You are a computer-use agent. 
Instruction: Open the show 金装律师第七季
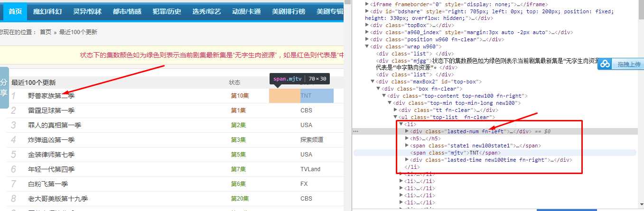point(51,155)
